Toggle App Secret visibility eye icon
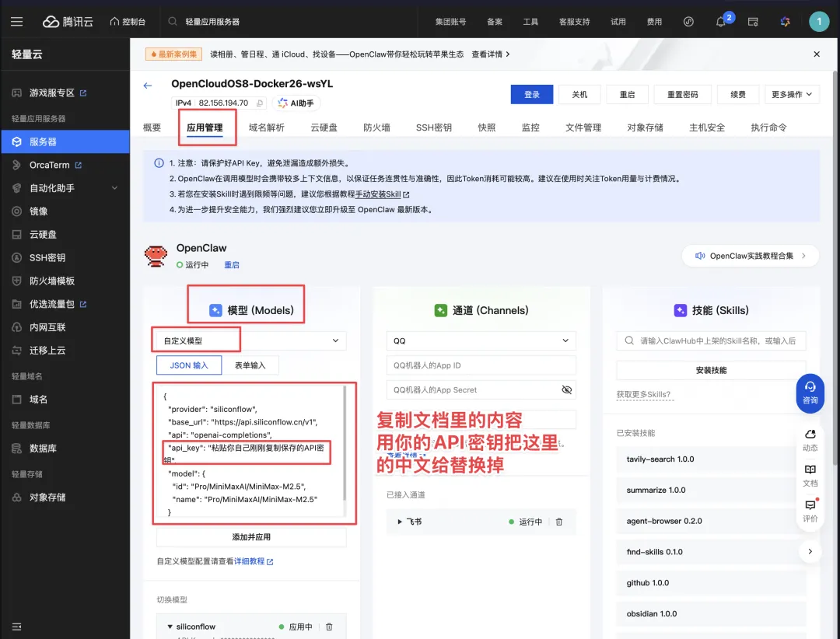The image size is (840, 639). (566, 390)
